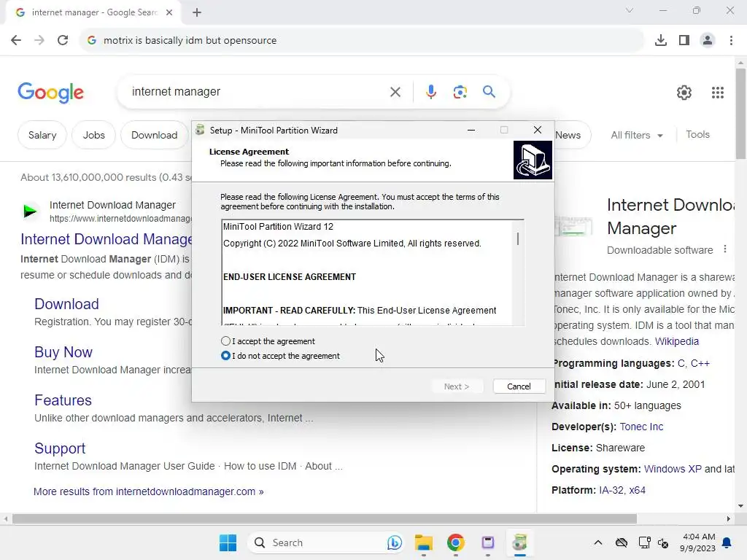This screenshot has height=560, width=747.
Task: Select the Salary filter chip
Action: click(x=42, y=135)
